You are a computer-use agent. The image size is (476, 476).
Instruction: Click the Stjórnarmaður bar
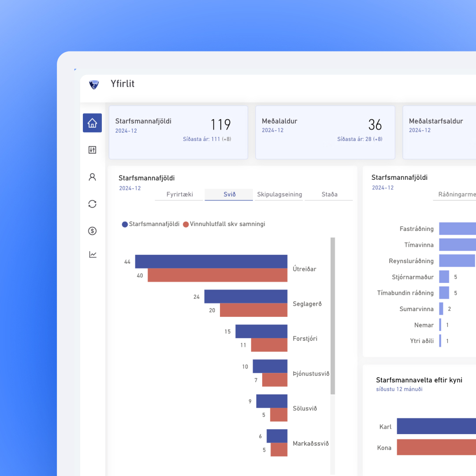coord(444,277)
